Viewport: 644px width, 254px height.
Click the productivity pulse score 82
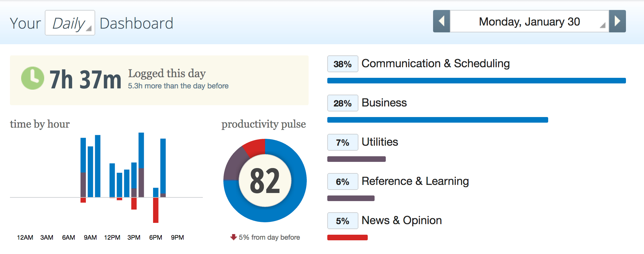[x=265, y=181]
